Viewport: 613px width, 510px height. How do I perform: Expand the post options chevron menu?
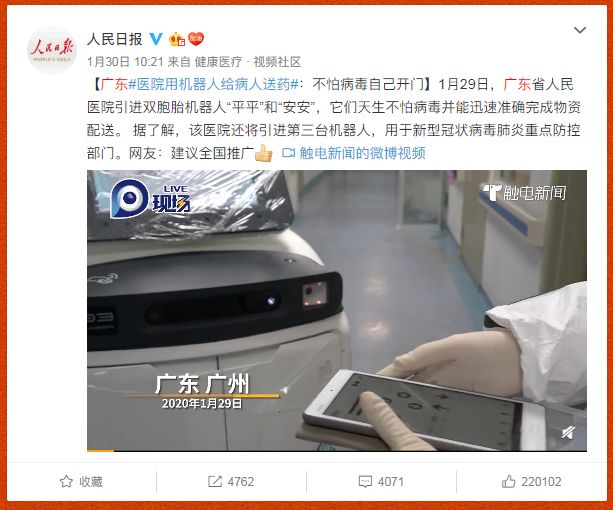(579, 30)
